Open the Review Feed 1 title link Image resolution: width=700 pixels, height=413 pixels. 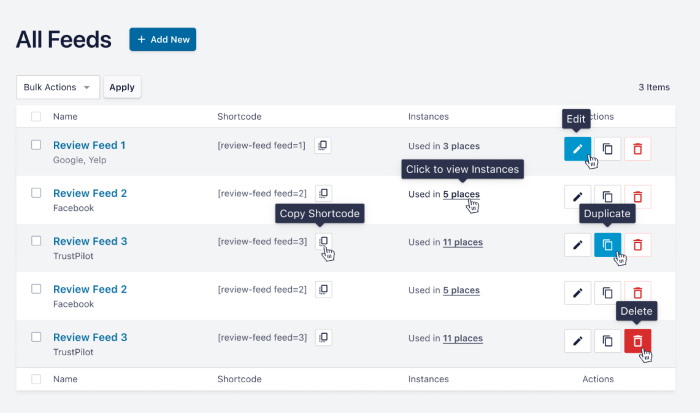pos(89,145)
